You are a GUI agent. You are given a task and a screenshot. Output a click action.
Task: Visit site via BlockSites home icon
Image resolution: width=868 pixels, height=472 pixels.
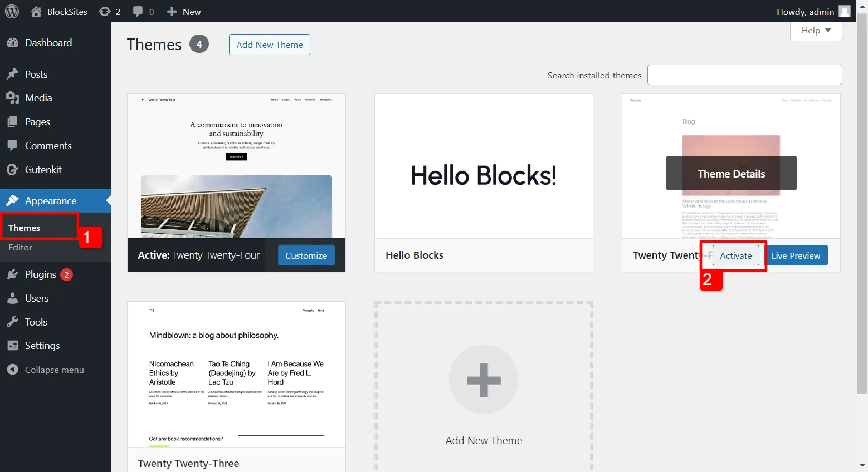pos(36,12)
